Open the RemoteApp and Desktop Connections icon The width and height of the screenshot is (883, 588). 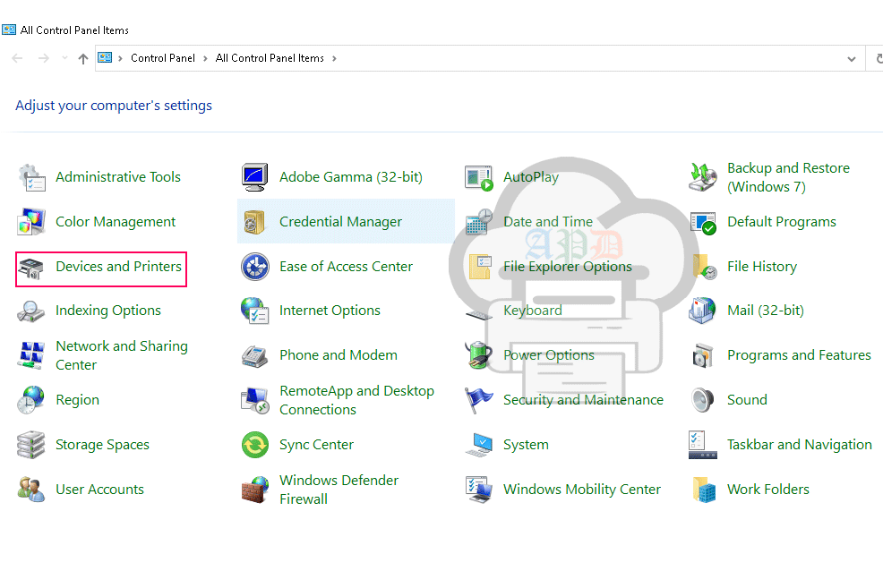click(255, 400)
